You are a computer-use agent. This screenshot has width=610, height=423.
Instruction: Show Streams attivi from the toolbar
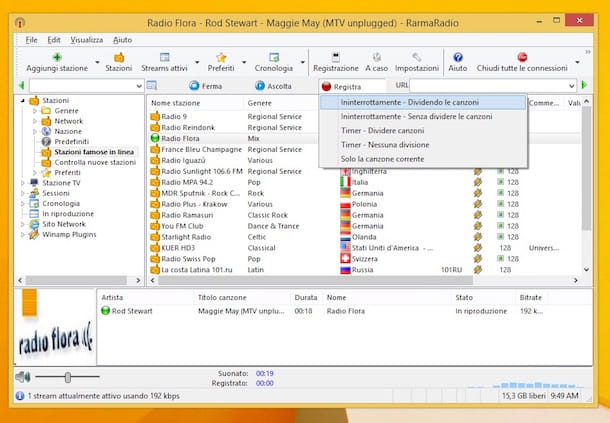tap(165, 57)
